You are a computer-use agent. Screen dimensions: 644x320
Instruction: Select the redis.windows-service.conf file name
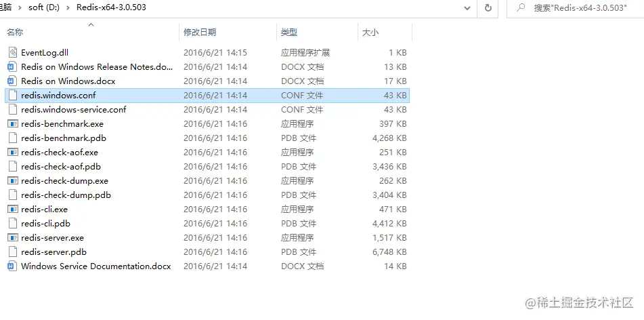(x=74, y=109)
